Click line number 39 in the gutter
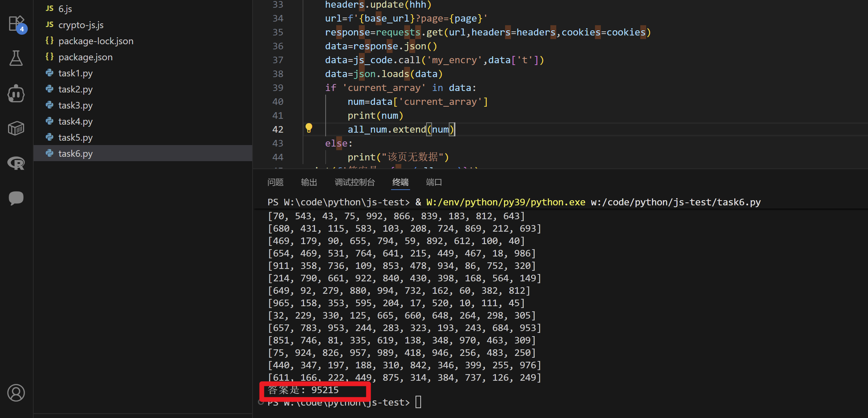The image size is (868, 418). click(278, 88)
